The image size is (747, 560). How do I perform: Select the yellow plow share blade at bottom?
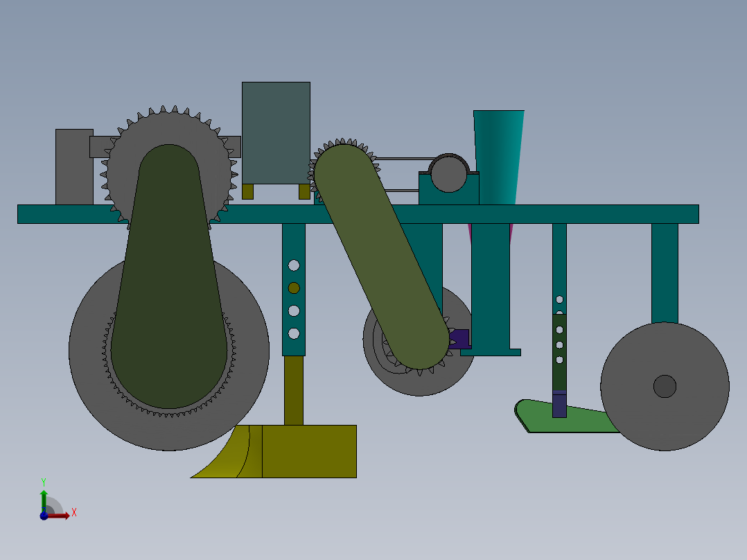[x=309, y=451]
